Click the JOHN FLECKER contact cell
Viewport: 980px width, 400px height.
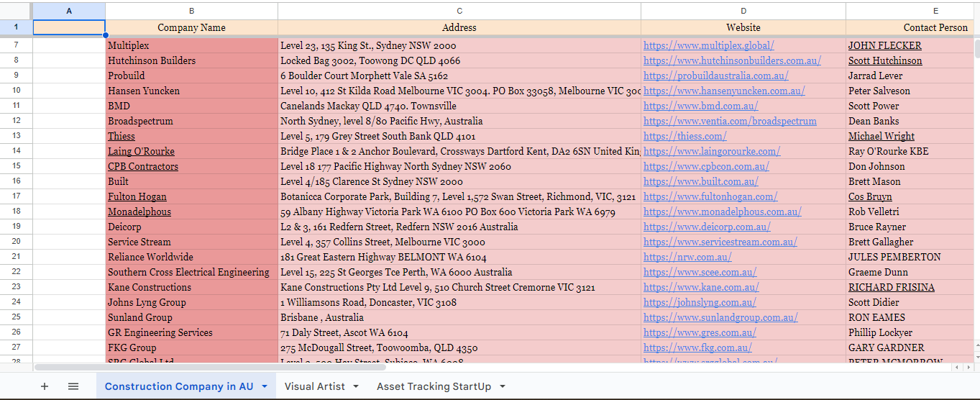910,45
